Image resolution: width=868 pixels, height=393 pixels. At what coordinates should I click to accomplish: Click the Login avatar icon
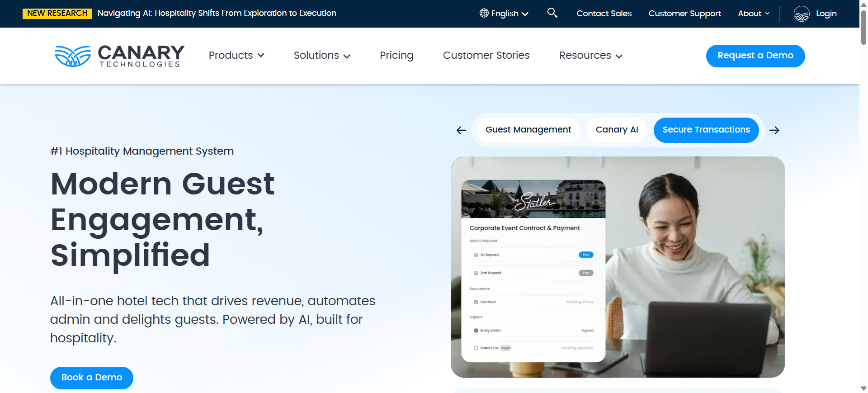(801, 14)
